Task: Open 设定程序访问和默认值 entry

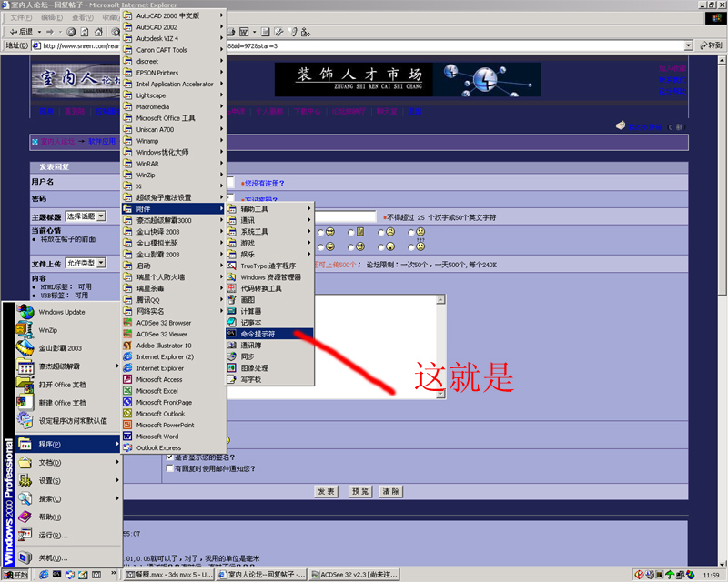Action: pos(68,421)
